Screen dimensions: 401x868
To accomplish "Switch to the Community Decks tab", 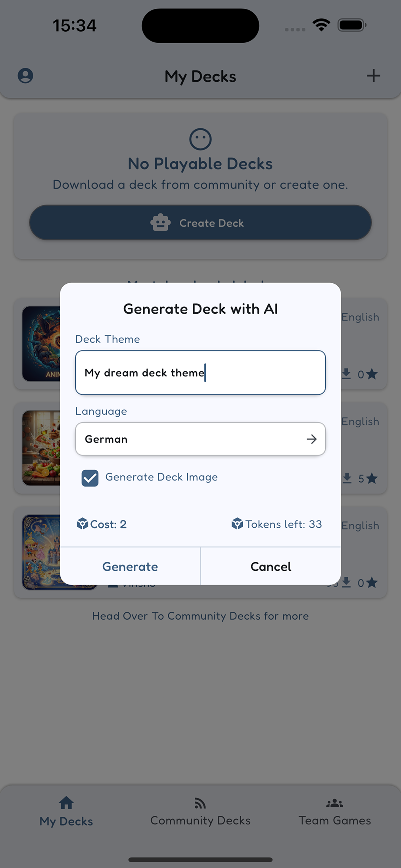I will [200, 812].
